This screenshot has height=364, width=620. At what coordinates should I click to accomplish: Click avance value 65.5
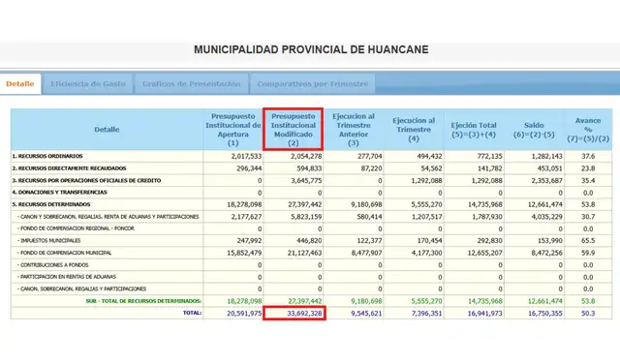[x=588, y=241]
